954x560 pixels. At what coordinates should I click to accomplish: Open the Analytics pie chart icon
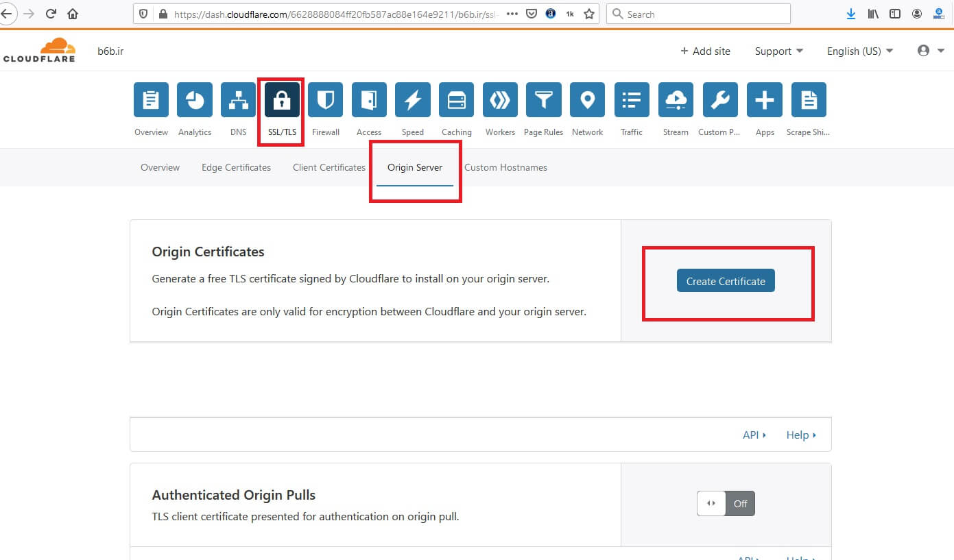tap(195, 100)
